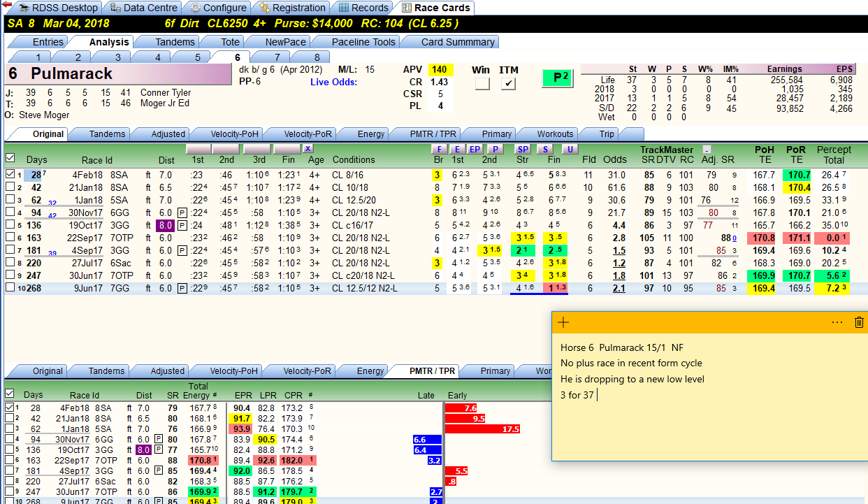Viewport: 868px width, 504px height.
Task: Click the E pace filter button
Action: (x=457, y=149)
